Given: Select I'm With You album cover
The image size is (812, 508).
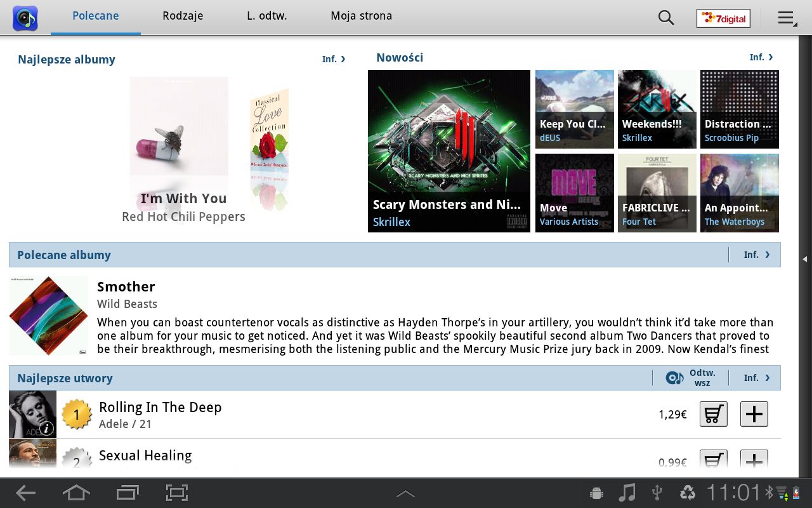Looking at the screenshot, I should 179,126.
